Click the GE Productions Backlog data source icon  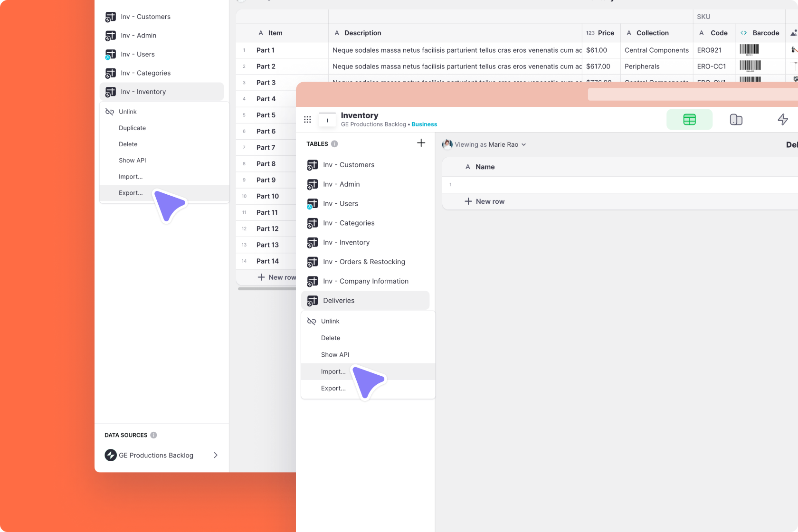coord(111,455)
